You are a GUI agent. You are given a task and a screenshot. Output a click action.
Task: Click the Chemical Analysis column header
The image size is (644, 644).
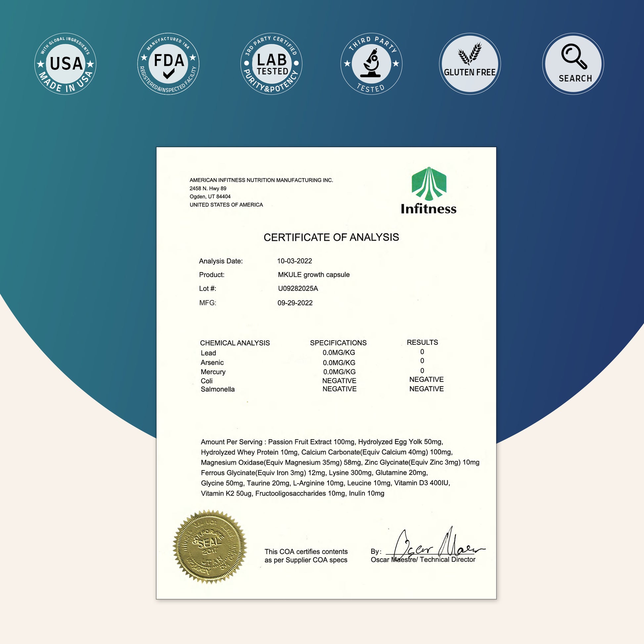coord(235,343)
